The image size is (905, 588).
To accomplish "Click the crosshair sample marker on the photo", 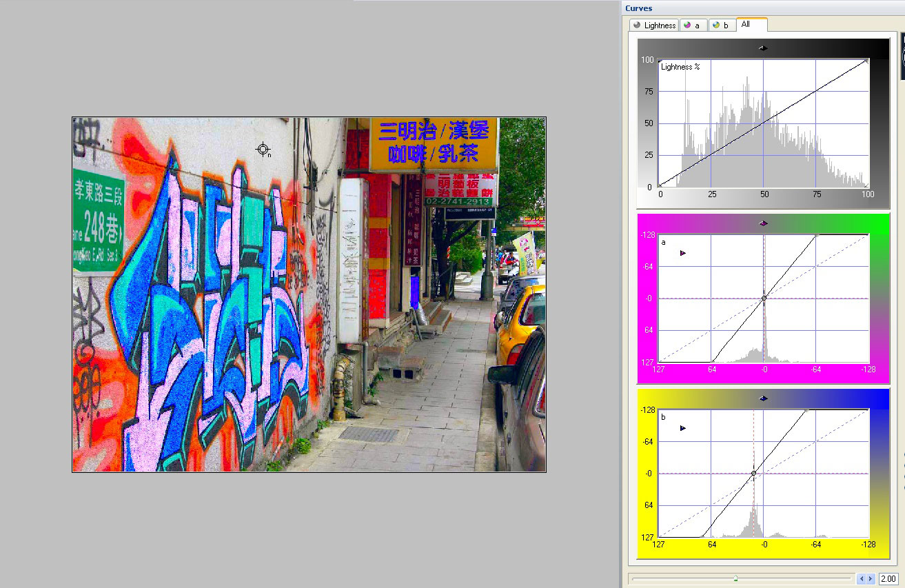I will click(263, 150).
